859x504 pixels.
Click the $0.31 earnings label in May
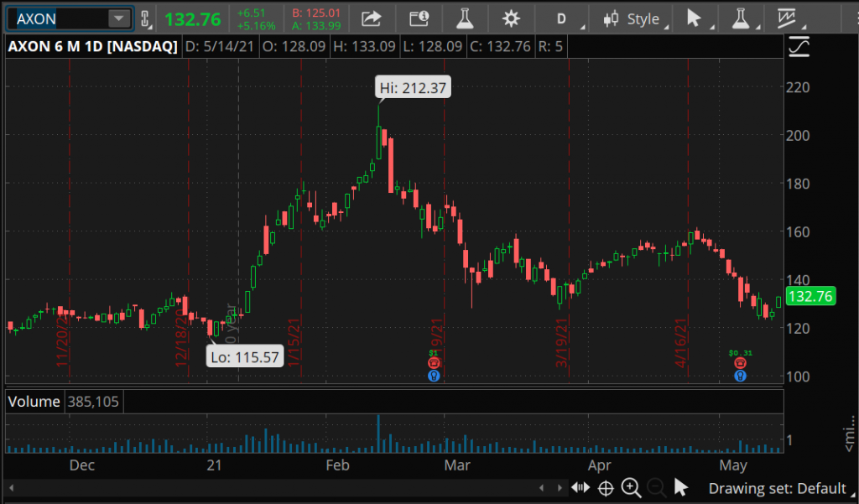point(740,353)
